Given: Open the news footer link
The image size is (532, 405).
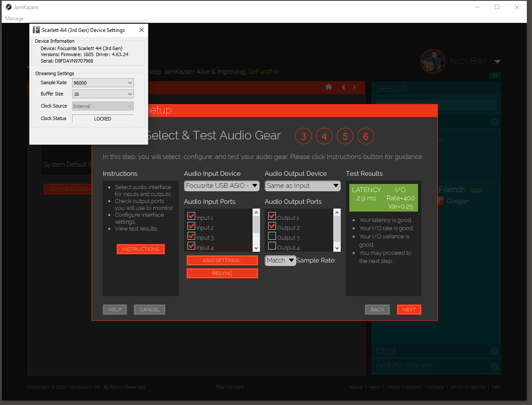Looking at the screenshot, I should [x=374, y=387].
